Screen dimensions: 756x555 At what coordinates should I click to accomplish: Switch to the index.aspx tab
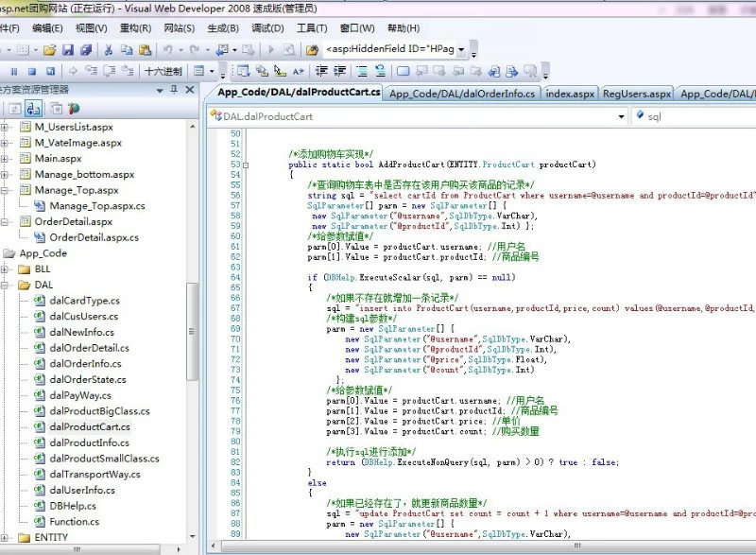pyautogui.click(x=570, y=94)
